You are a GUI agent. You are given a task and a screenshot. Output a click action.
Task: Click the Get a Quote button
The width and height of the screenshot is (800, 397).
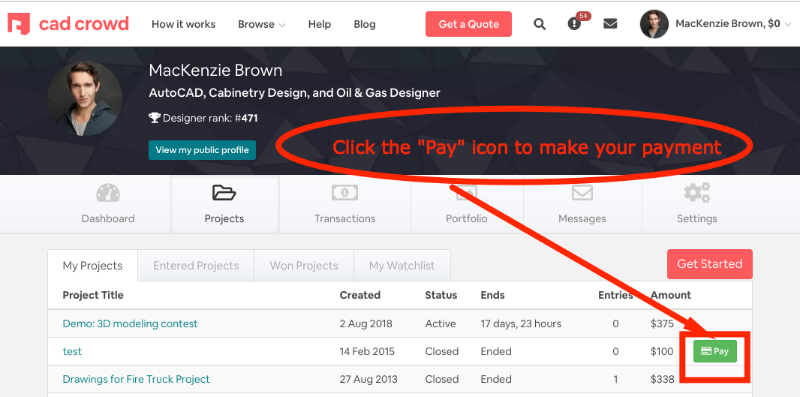point(468,24)
